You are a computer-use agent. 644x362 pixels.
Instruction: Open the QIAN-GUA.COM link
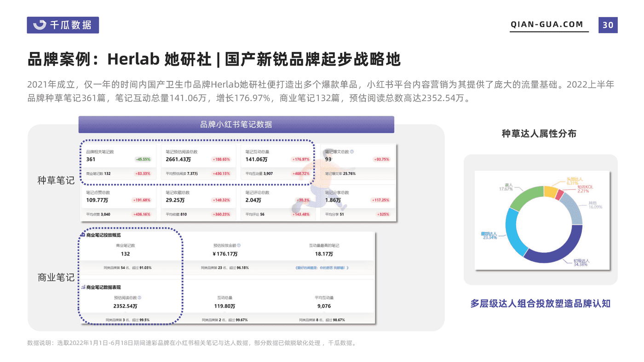coord(547,25)
